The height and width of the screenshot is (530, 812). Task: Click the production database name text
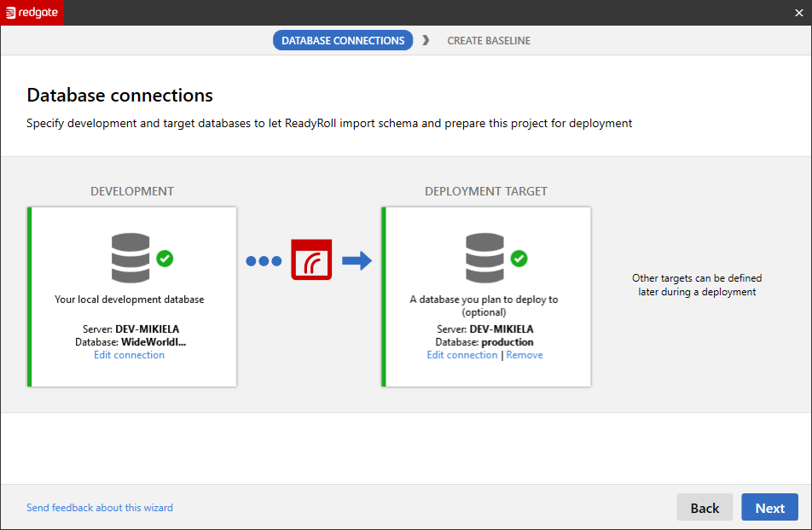pyautogui.click(x=507, y=342)
